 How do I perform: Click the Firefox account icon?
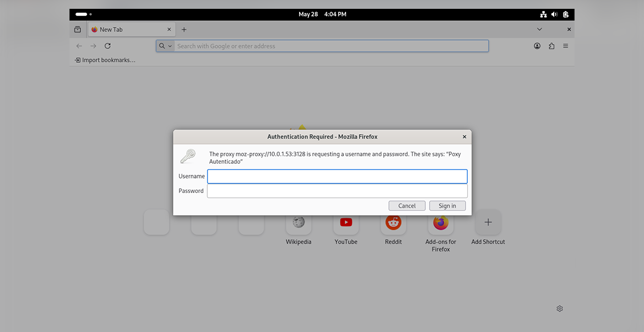(x=537, y=46)
